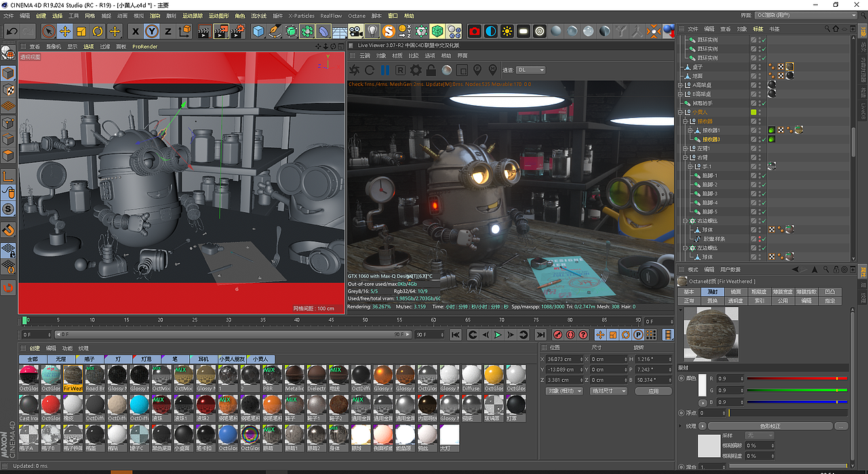
Task: Switch to 小黄人 material layer tab
Action: (261, 359)
